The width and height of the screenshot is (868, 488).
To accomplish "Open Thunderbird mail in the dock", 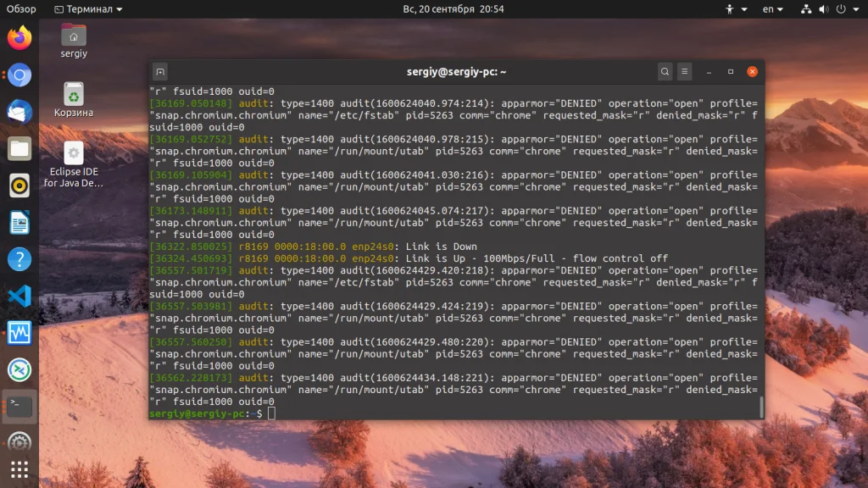I will (19, 112).
